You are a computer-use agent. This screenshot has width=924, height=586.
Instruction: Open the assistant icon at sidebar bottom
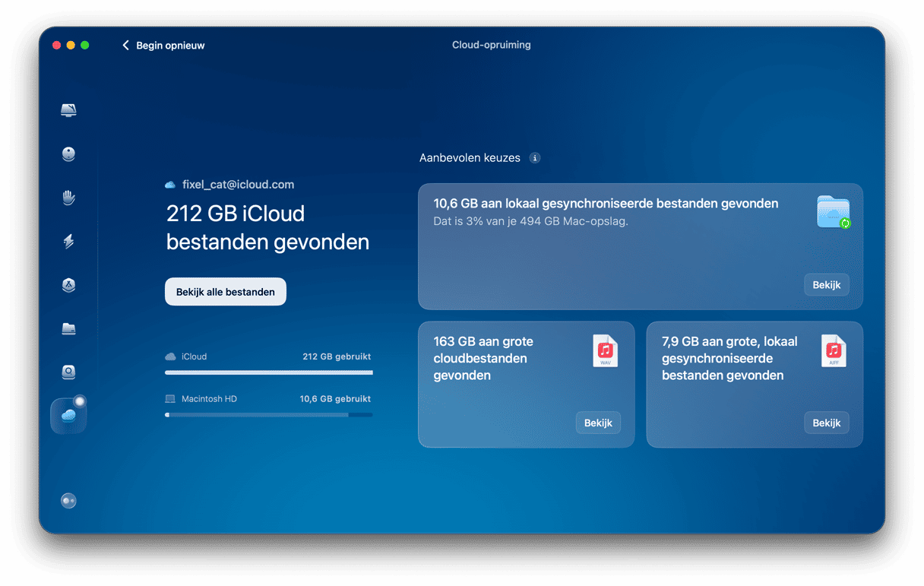click(68, 501)
